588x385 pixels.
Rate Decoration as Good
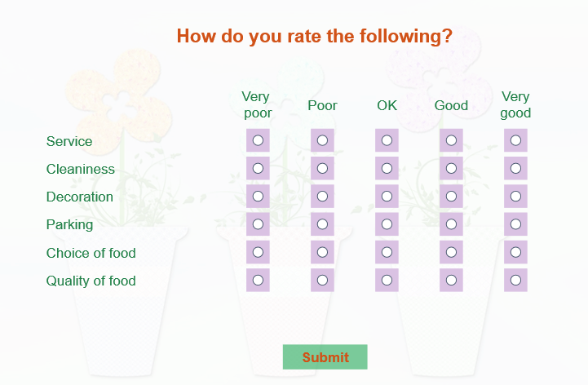click(451, 197)
